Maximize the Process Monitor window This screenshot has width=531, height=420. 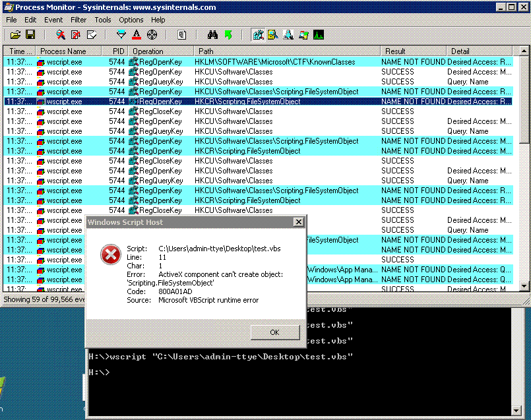(x=512, y=7)
